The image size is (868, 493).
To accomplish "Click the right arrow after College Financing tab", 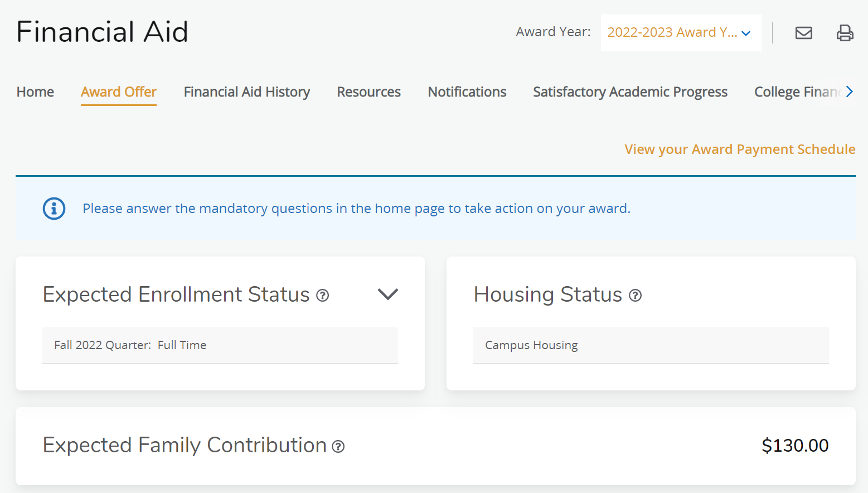I will (849, 91).
